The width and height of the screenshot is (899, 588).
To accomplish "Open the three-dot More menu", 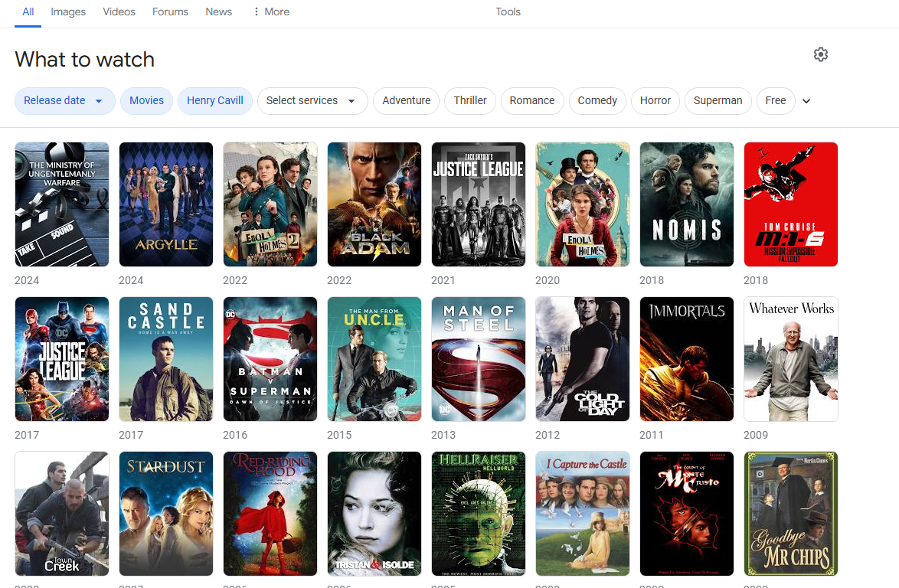I will pos(271,11).
